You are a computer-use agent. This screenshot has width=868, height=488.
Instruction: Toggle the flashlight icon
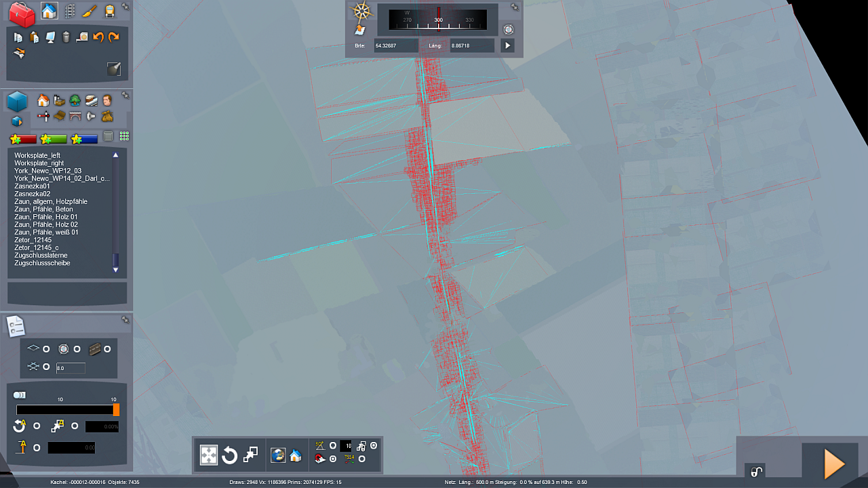tap(114, 68)
